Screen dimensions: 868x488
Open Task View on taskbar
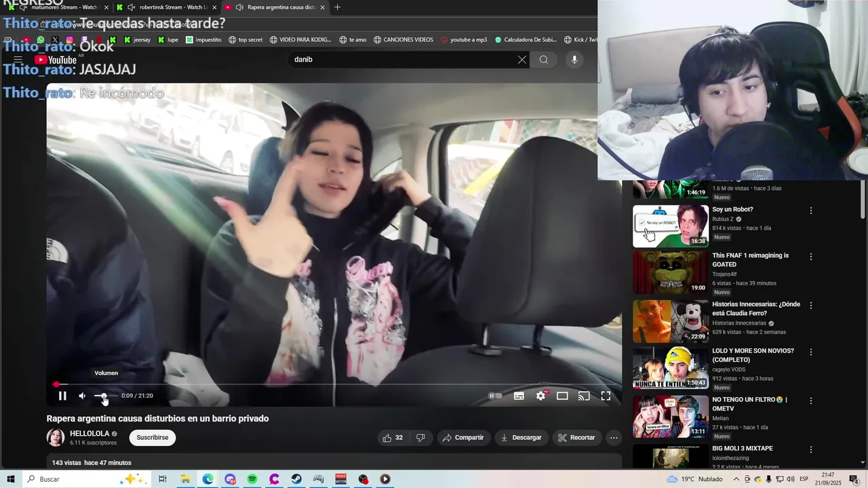163,479
